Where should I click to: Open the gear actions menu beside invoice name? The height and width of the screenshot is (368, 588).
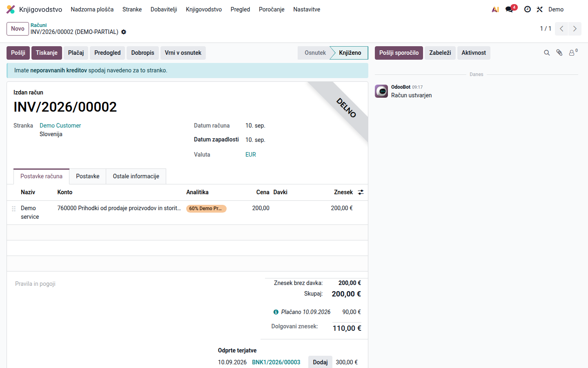(x=124, y=32)
